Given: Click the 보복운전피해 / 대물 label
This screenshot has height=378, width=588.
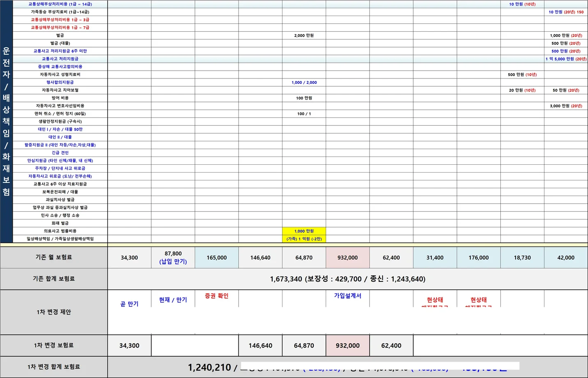Looking at the screenshot, I should [60, 191].
